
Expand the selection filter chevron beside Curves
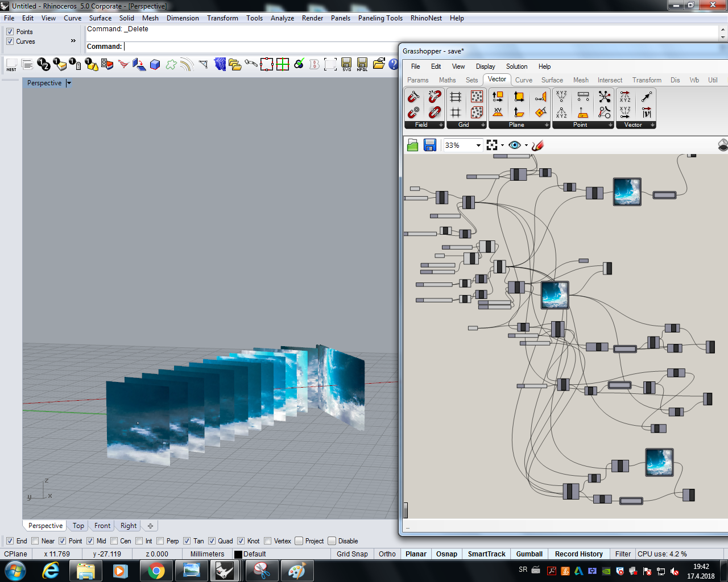click(x=73, y=41)
